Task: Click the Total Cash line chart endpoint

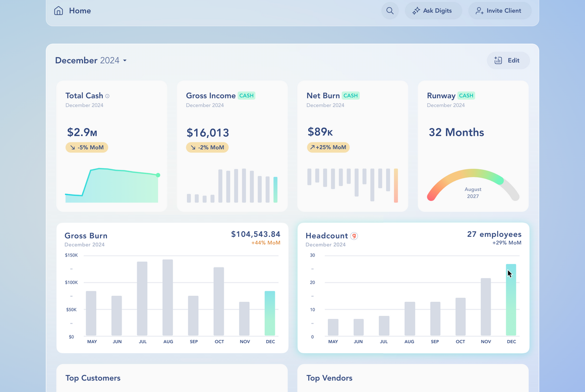Action: point(158,175)
